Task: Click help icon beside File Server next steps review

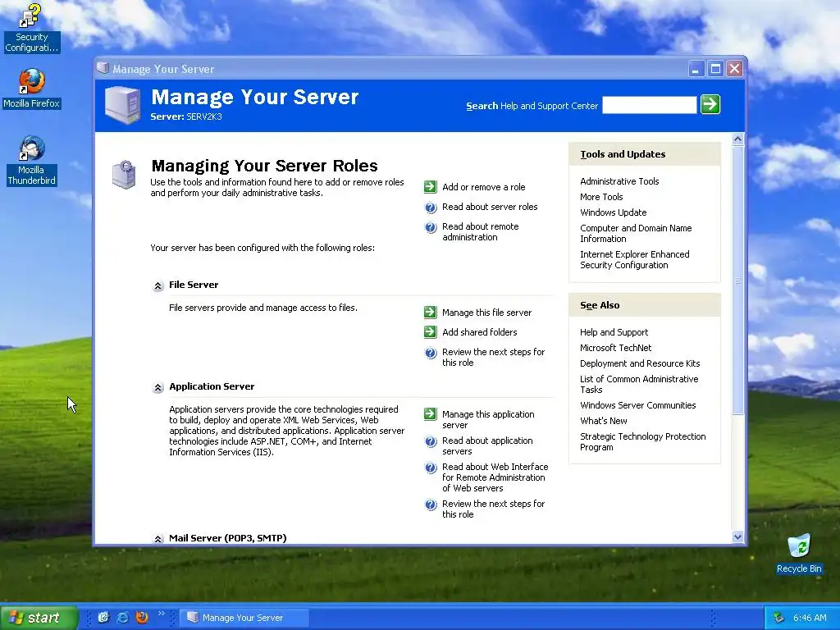Action: coord(431,353)
